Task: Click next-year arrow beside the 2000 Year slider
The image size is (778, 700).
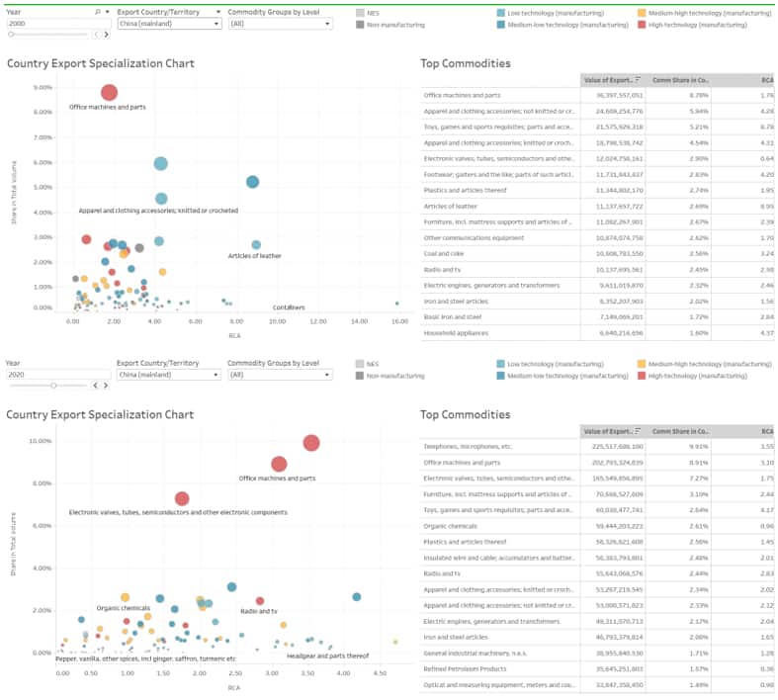Action: (x=106, y=35)
